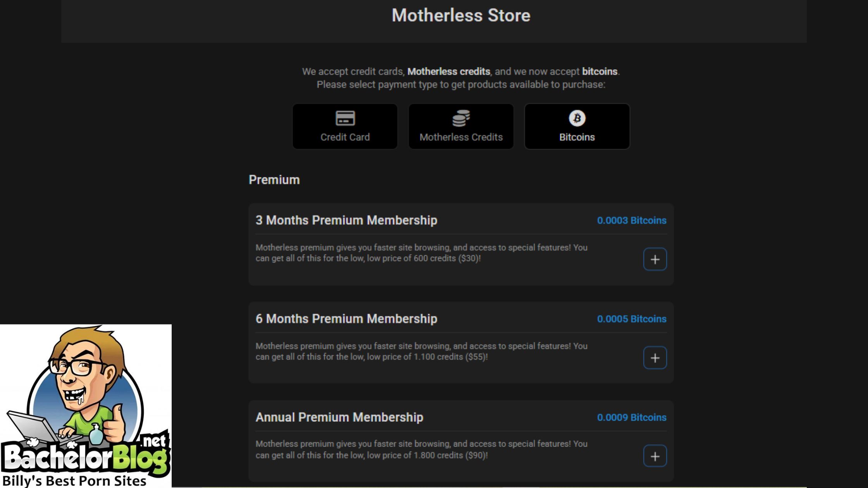Screen dimensions: 868x488
Task: Select the Annual Premium Membership title
Action: [339, 417]
